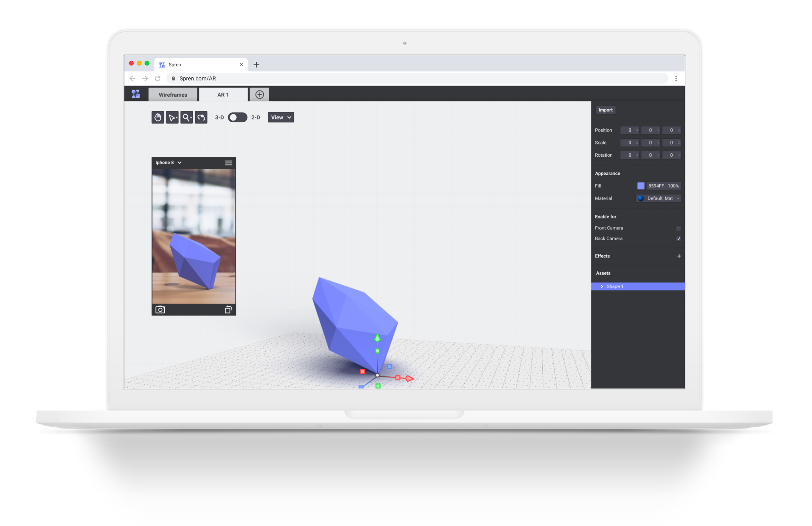The height and width of the screenshot is (526, 812).
Task: Toggle the 3-D / 2-D switch
Action: 237,117
